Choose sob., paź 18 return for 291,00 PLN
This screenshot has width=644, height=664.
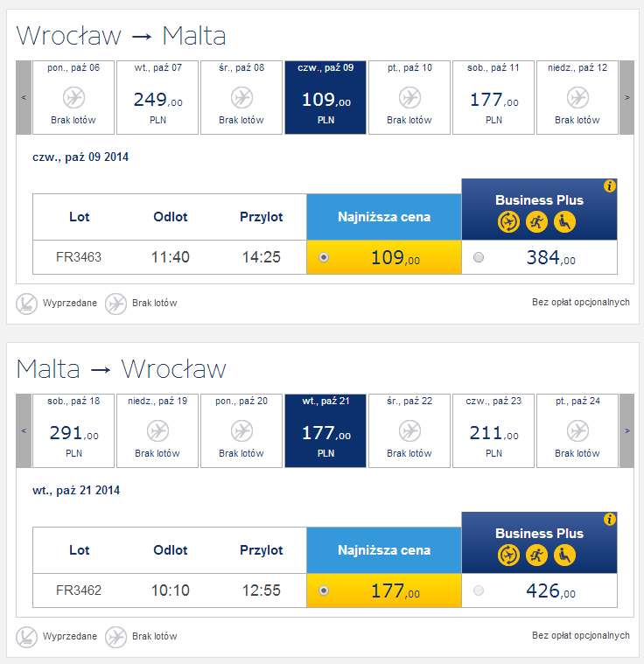(73, 430)
